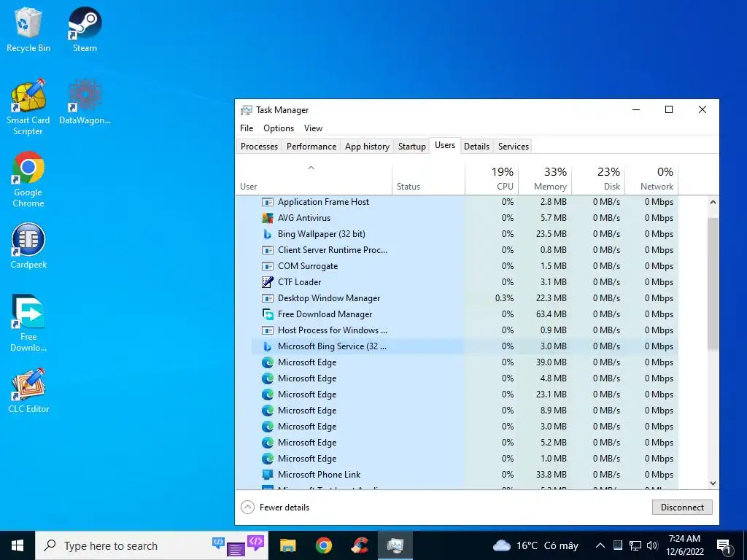Show hidden system tray icons

tap(600, 545)
